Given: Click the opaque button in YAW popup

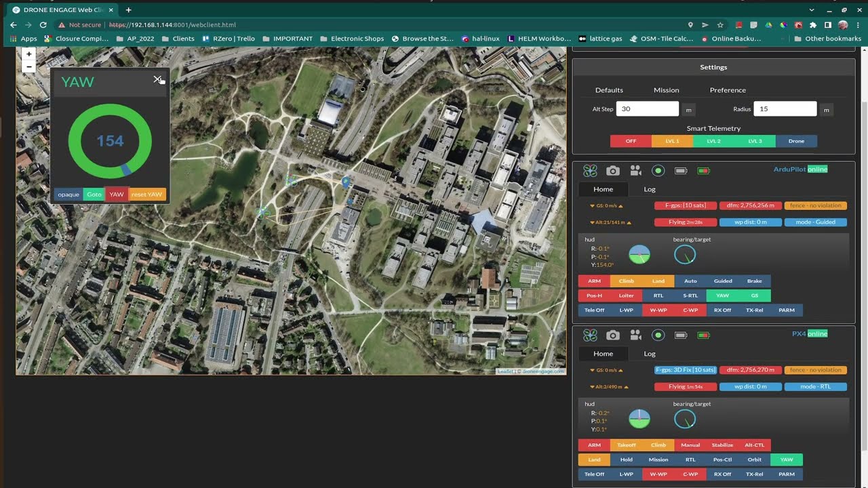Looking at the screenshot, I should click(x=68, y=195).
